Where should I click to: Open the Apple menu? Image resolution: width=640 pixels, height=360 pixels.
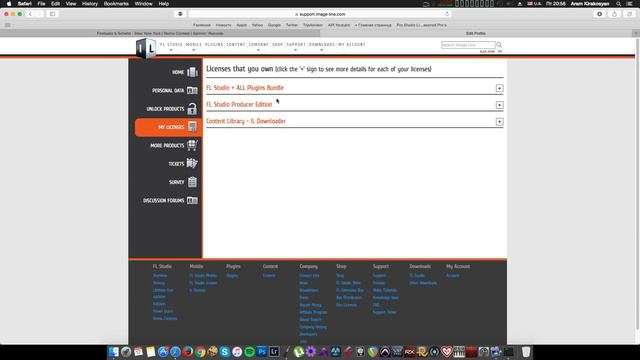(9, 4)
